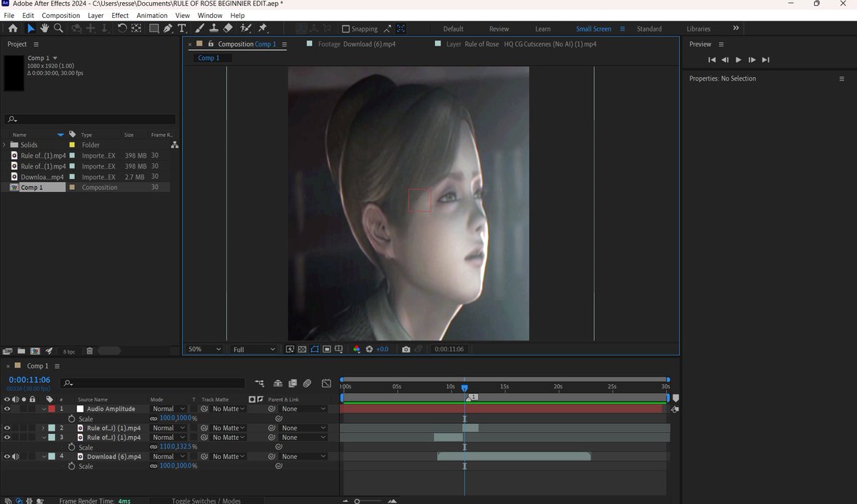Click the timeline layer search field

152,383
